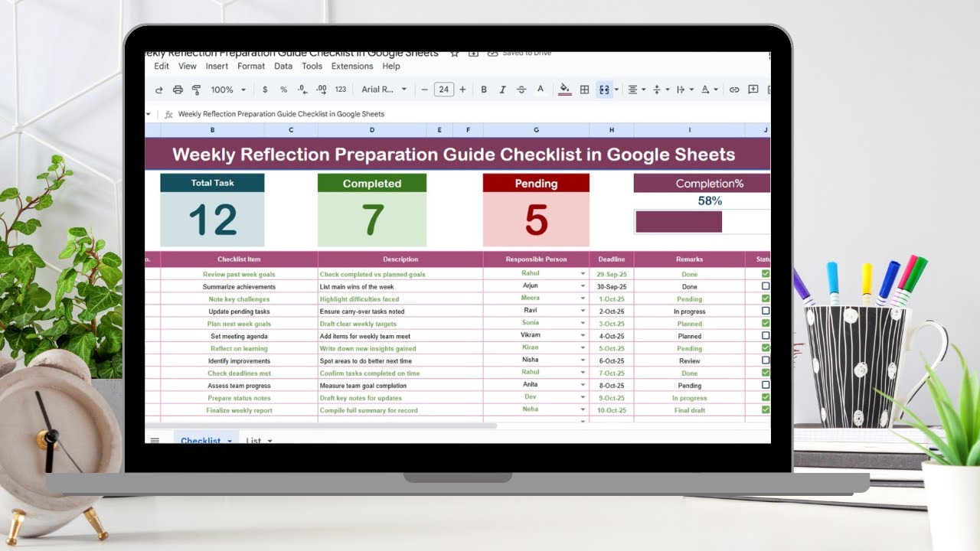
Task: Click the redo icon in toolbar
Action: tap(159, 90)
